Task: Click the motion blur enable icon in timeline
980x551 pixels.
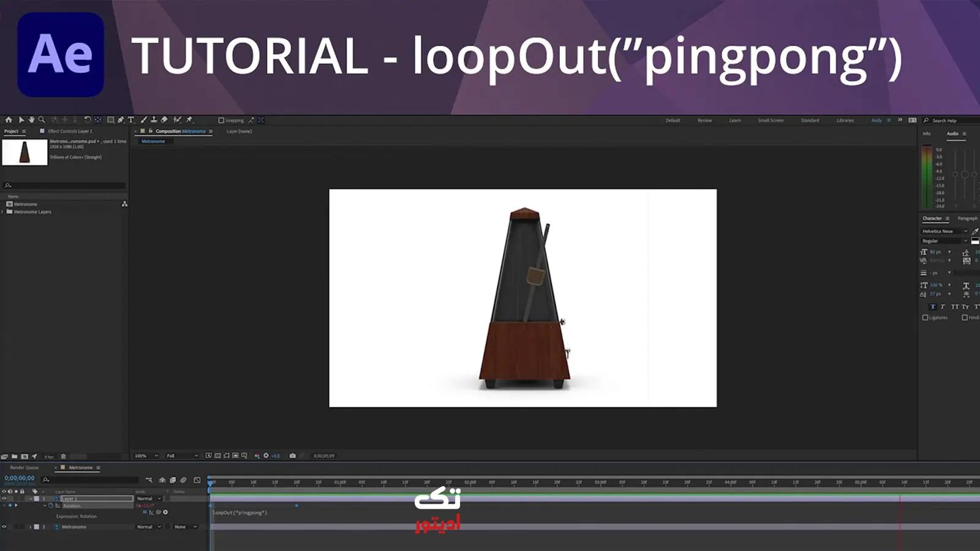Action: 183,480
